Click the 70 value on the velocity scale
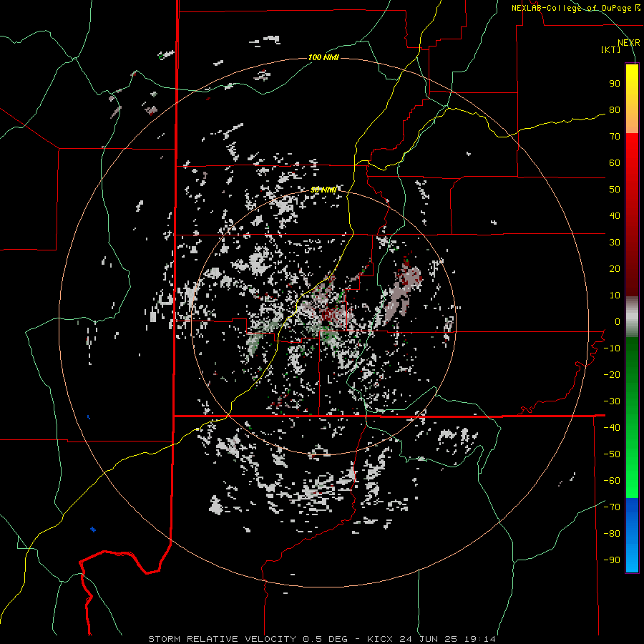644x644 pixels. click(x=615, y=137)
